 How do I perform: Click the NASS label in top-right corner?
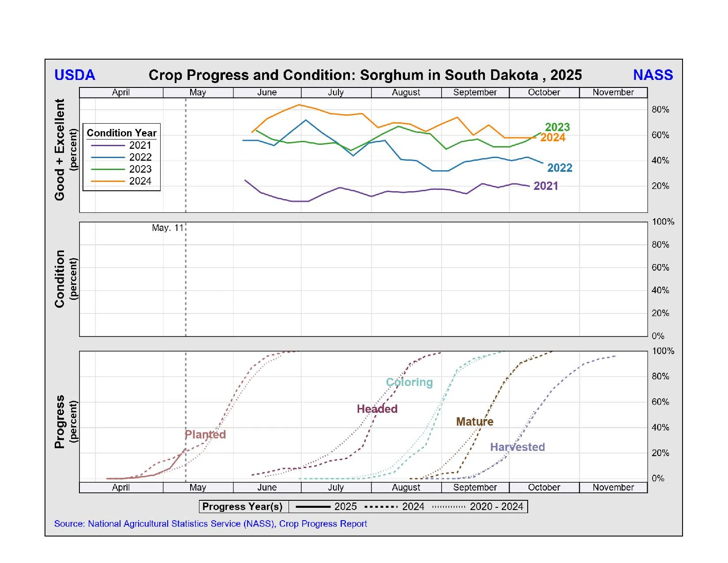(653, 75)
